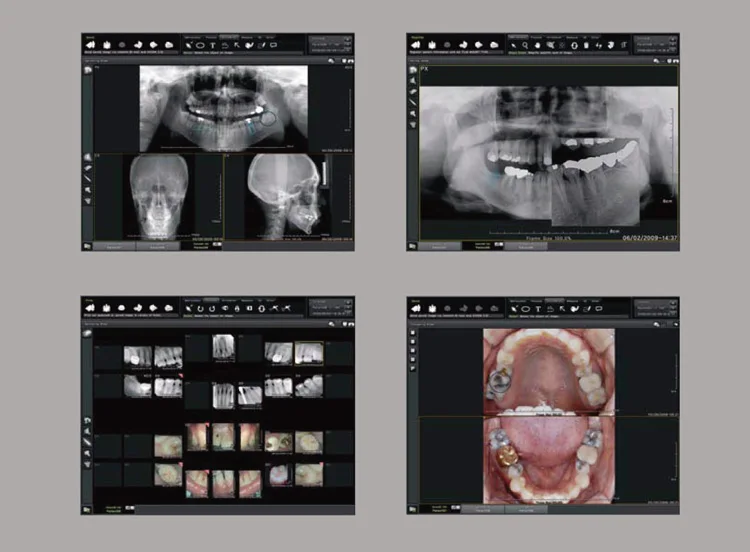The image size is (750, 552).
Task: Click the rotate clockwise icon in the bottom-left window
Action: point(212,309)
